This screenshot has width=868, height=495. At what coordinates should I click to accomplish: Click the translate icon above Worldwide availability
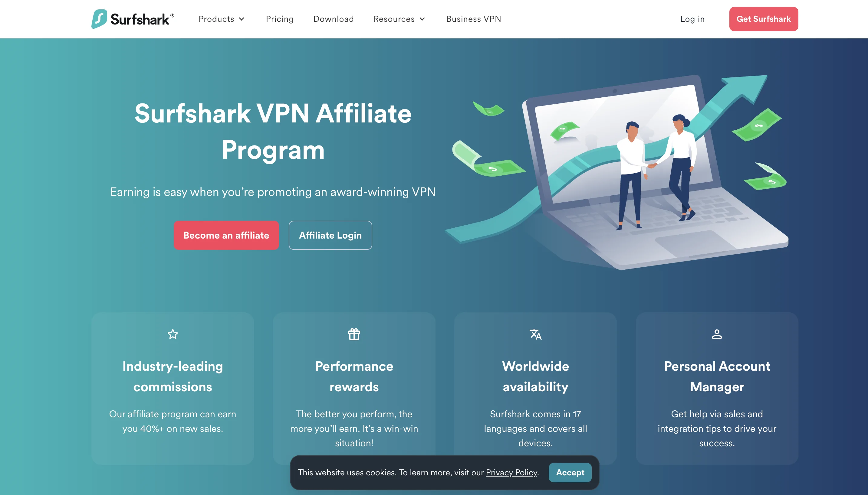pos(535,334)
